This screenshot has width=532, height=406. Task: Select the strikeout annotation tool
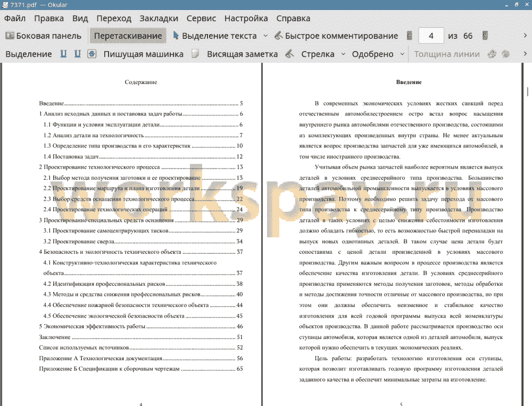coord(92,54)
